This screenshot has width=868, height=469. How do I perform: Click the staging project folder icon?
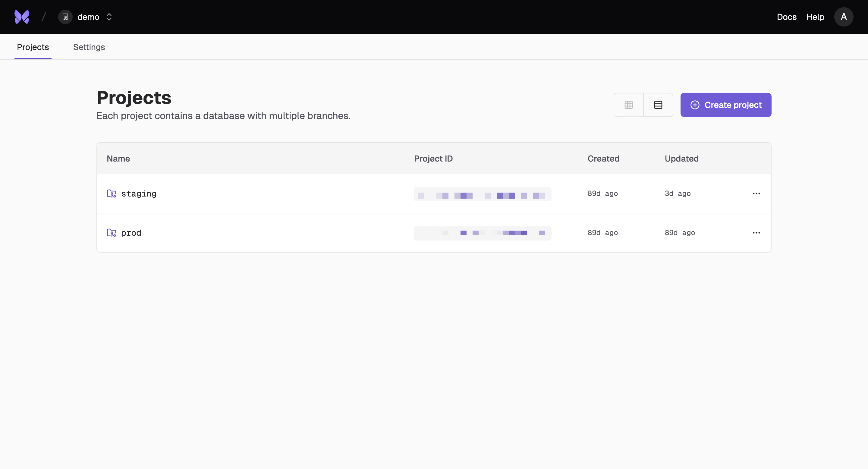111,194
